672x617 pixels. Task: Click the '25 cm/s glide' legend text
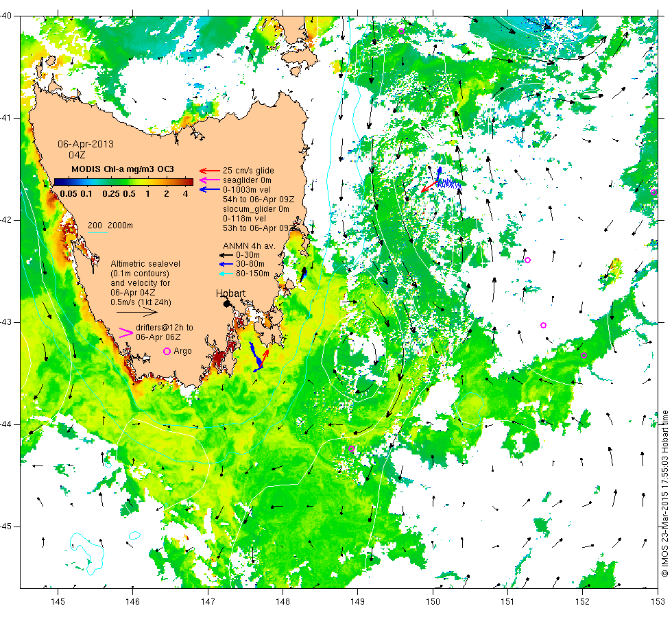248,171
